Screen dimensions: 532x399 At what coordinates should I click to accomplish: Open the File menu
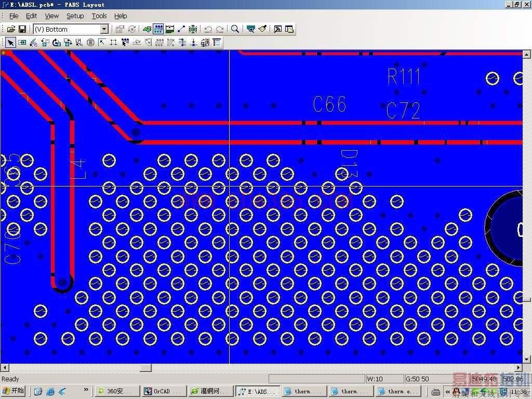[x=14, y=16]
